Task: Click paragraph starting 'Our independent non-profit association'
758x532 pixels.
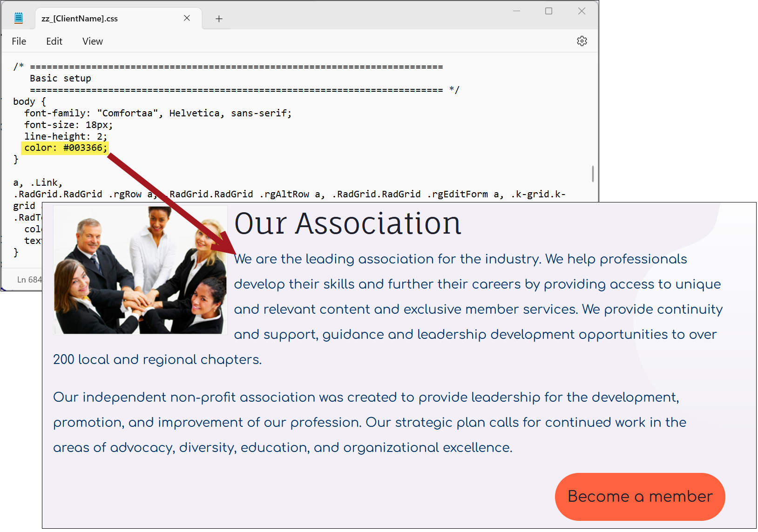Action: click(370, 422)
